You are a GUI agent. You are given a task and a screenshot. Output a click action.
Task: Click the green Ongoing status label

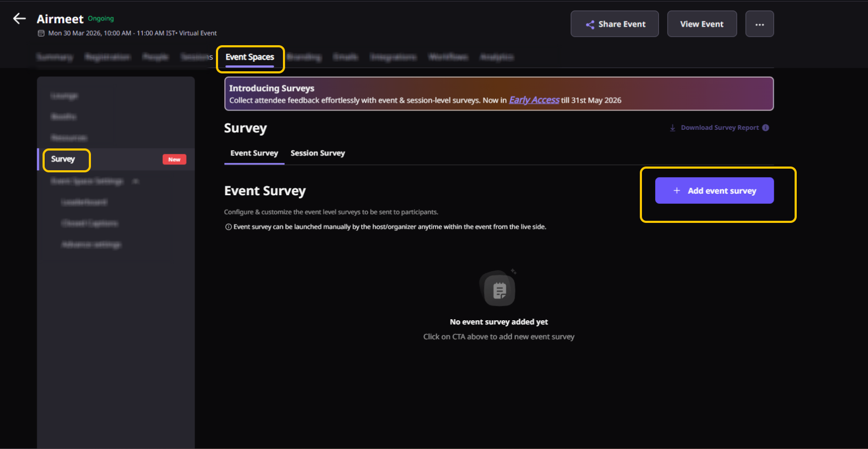coord(101,19)
